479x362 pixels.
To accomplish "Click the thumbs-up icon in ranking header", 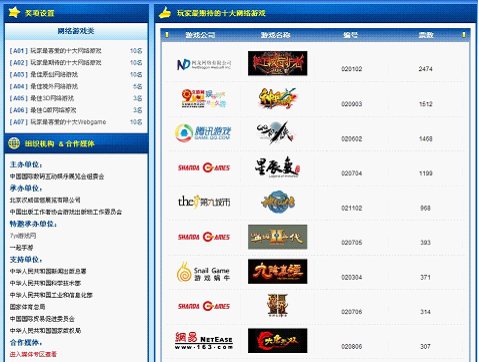I will tap(165, 13).
